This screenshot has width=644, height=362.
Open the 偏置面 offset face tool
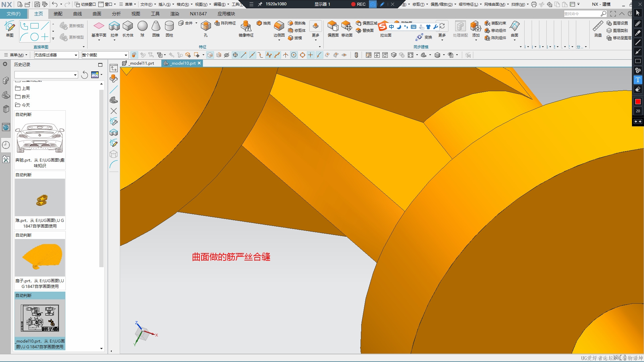click(333, 29)
